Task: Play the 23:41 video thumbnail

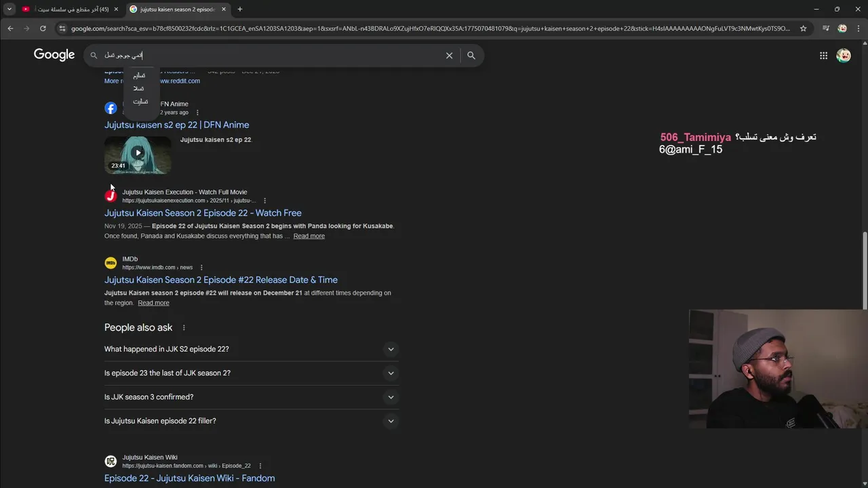Action: coord(138,155)
